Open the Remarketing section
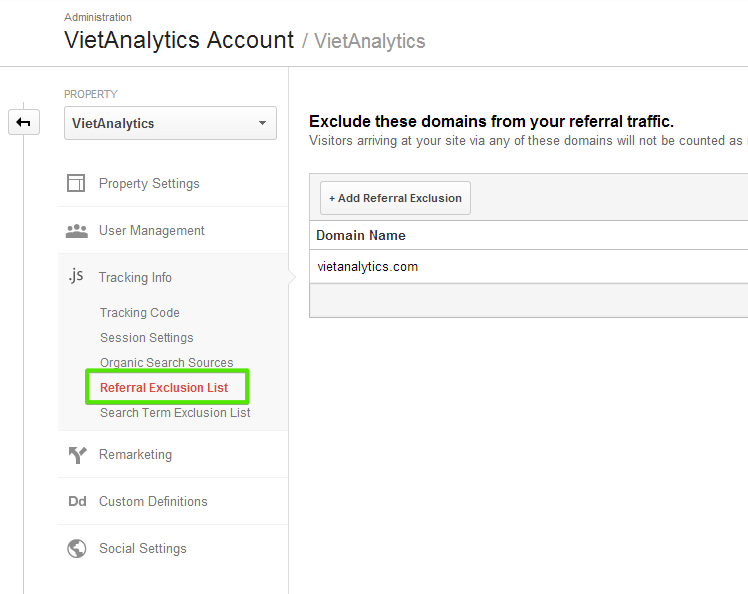The height and width of the screenshot is (594, 748). (x=135, y=454)
